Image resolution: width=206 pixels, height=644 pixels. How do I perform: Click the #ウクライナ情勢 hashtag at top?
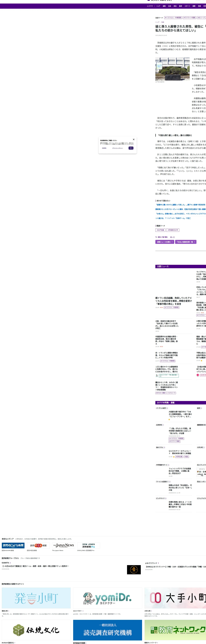(189, 18)
